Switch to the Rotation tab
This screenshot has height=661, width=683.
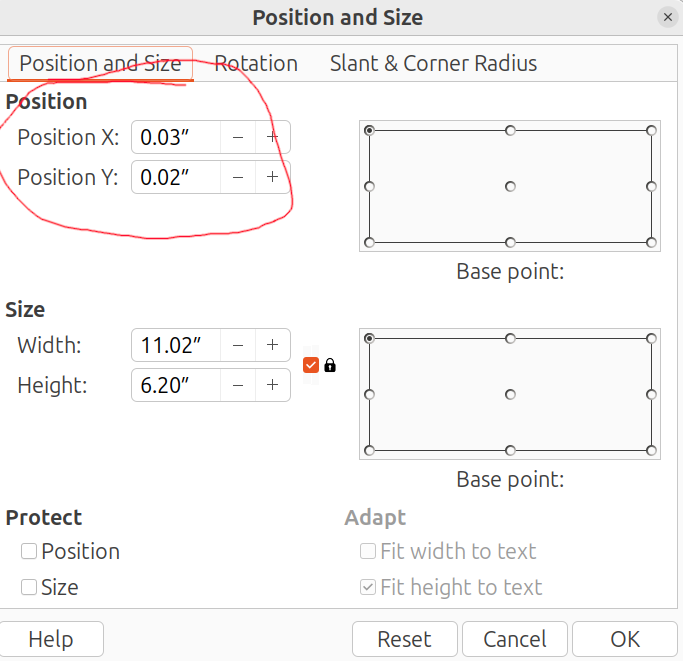256,64
